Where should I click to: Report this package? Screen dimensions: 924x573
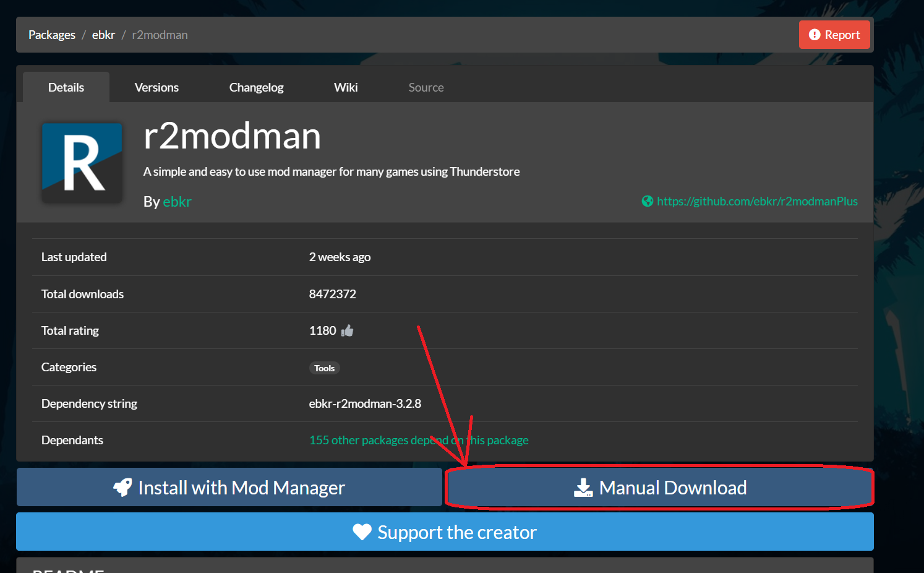coord(834,35)
